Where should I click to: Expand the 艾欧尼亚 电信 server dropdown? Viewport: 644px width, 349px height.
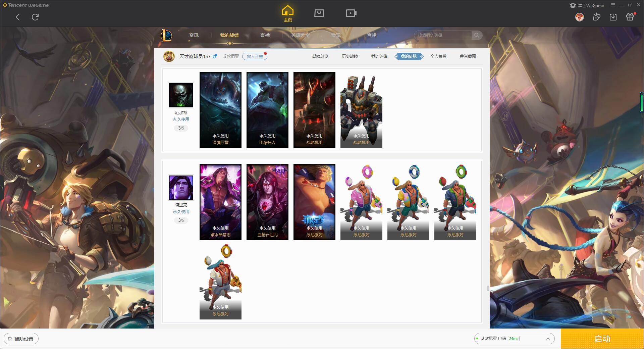(514, 339)
